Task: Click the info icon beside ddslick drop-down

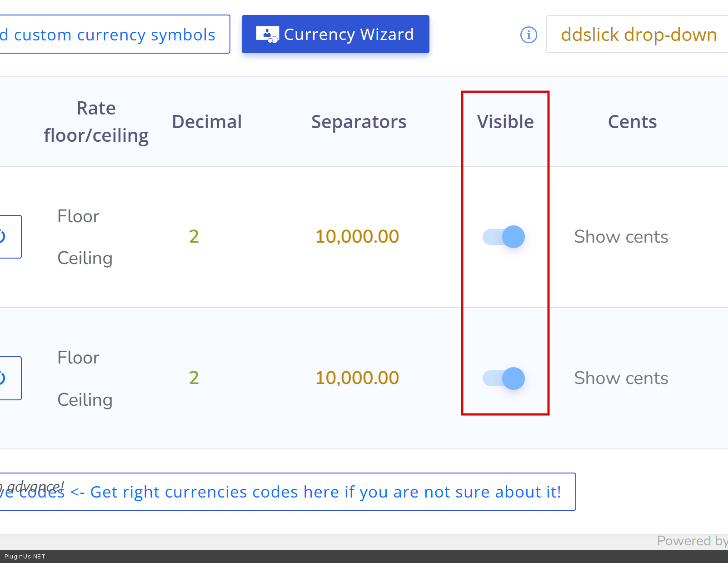Action: coord(529,35)
